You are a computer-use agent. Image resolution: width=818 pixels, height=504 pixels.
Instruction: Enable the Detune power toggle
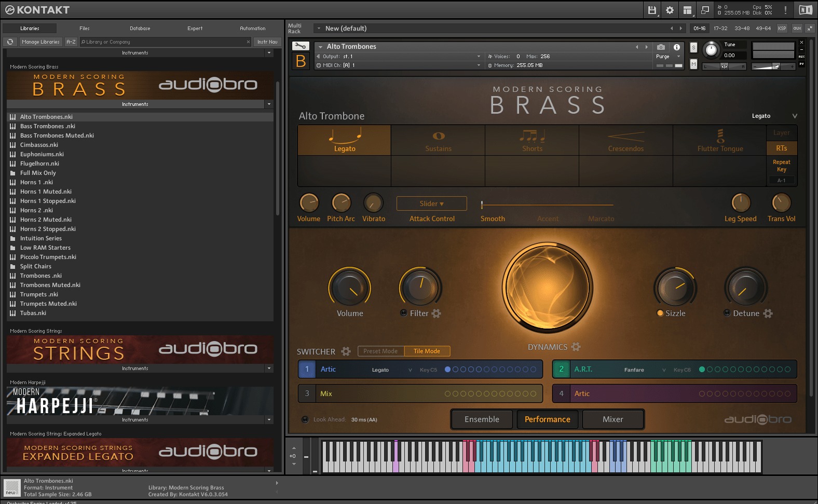point(727,313)
